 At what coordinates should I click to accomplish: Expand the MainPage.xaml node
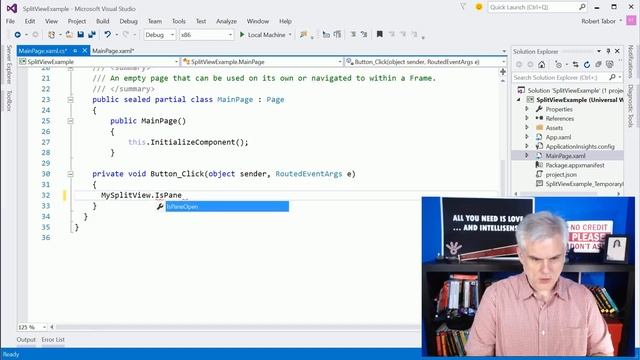point(527,156)
